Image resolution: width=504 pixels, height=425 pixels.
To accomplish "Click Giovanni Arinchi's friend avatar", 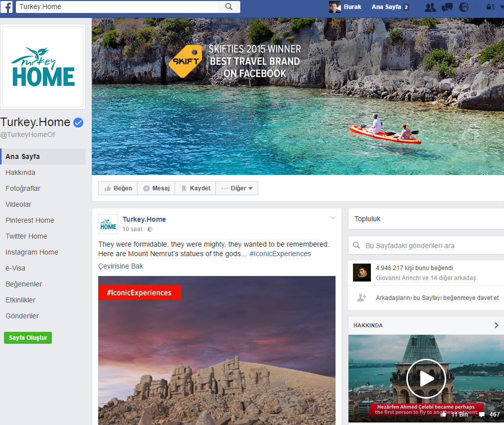I will [362, 273].
